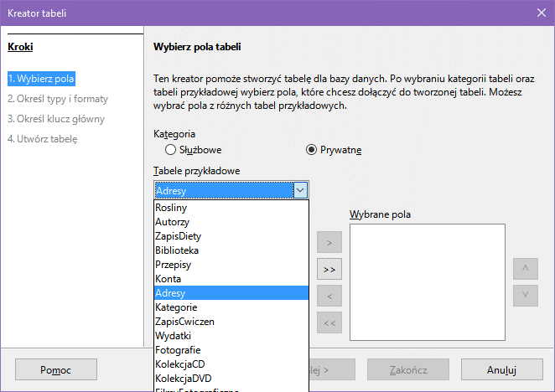Select the Prywatne category radio button
This screenshot has height=392, width=555.
click(312, 150)
